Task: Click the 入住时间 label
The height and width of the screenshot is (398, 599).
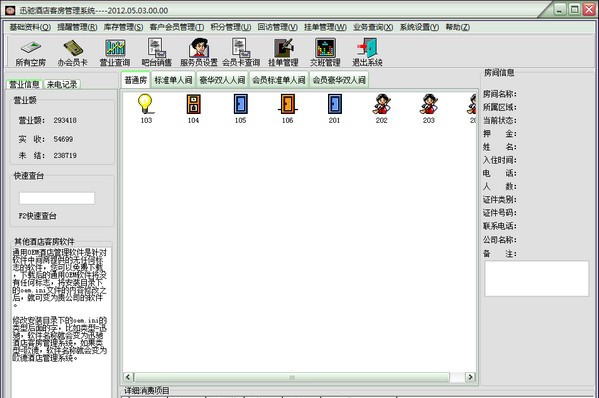Action: click(x=500, y=160)
